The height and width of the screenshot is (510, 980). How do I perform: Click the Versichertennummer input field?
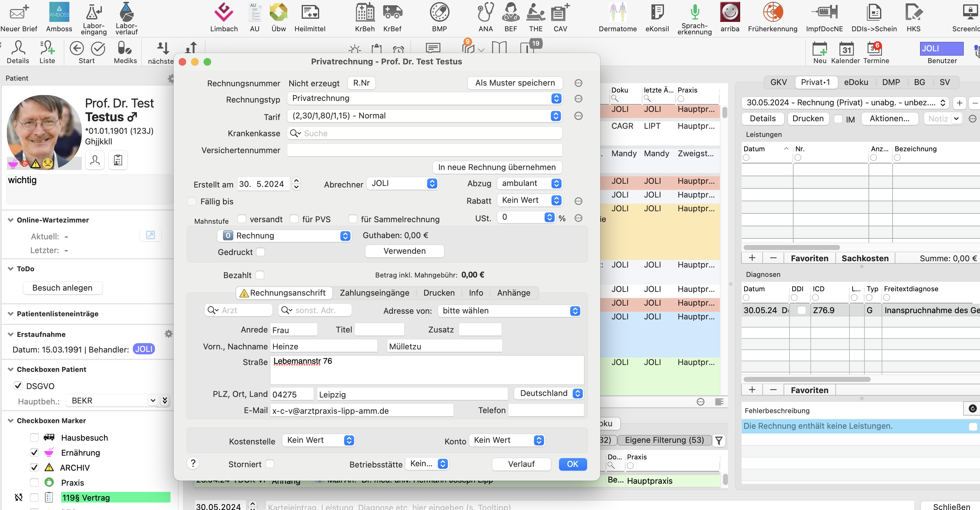tap(424, 150)
